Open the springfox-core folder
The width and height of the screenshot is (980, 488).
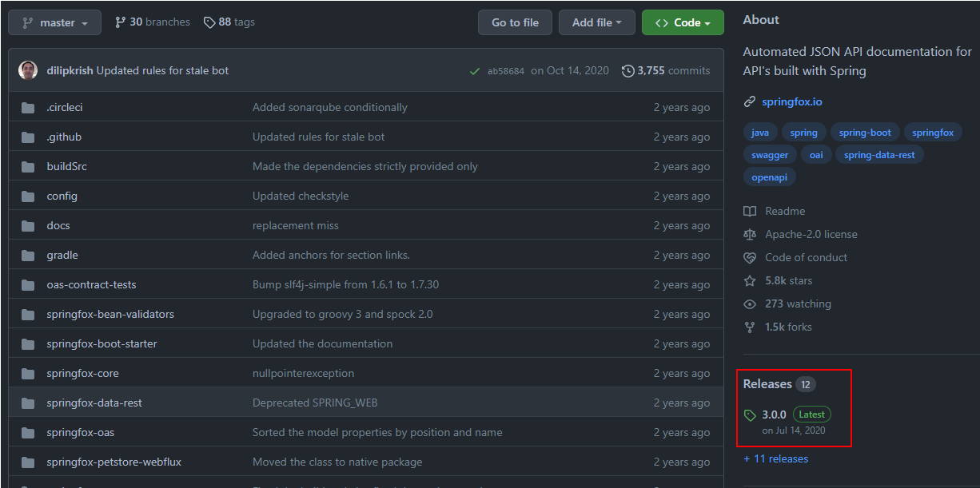pyautogui.click(x=82, y=373)
